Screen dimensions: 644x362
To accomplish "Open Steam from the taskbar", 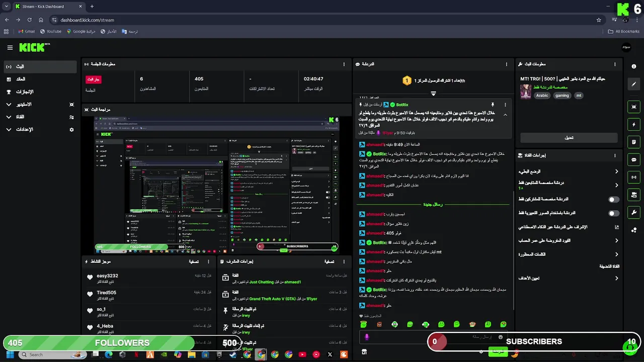I will [x=232, y=354].
